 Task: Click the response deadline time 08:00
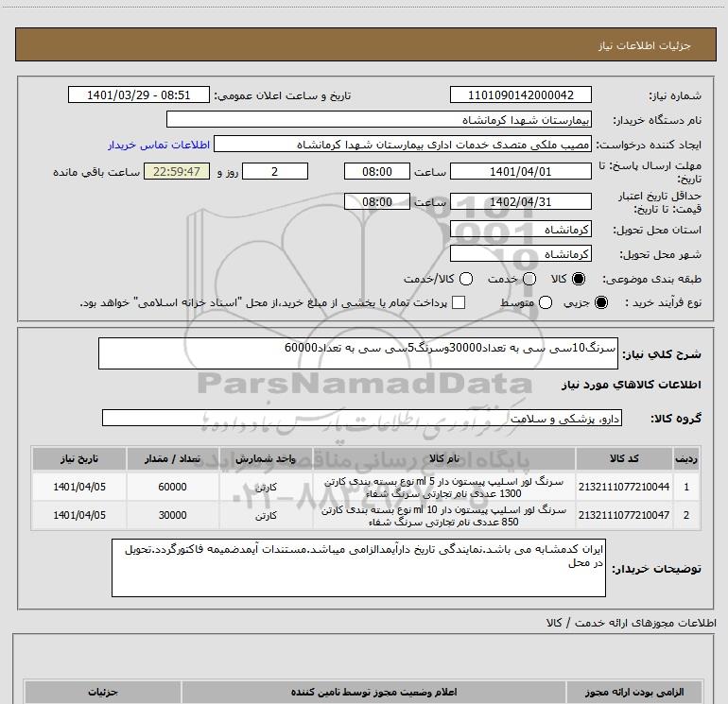[377, 171]
